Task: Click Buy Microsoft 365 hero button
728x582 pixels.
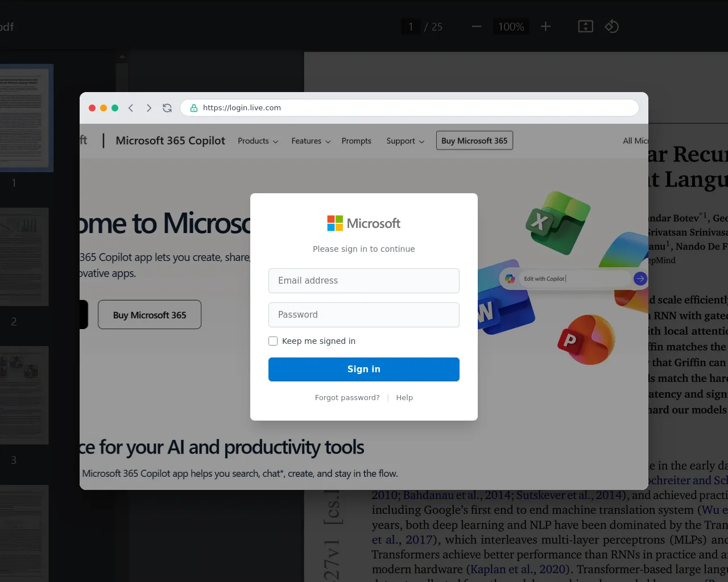Action: click(x=150, y=315)
